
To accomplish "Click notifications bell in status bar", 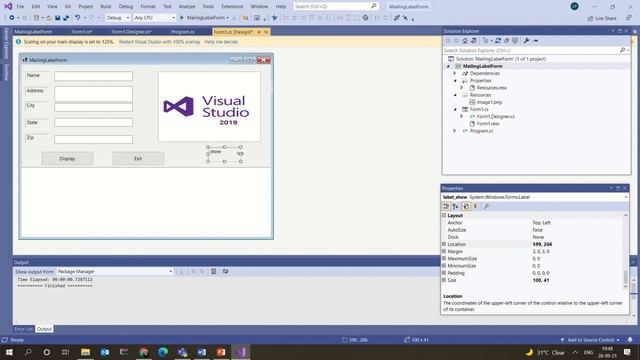I will pos(630,340).
